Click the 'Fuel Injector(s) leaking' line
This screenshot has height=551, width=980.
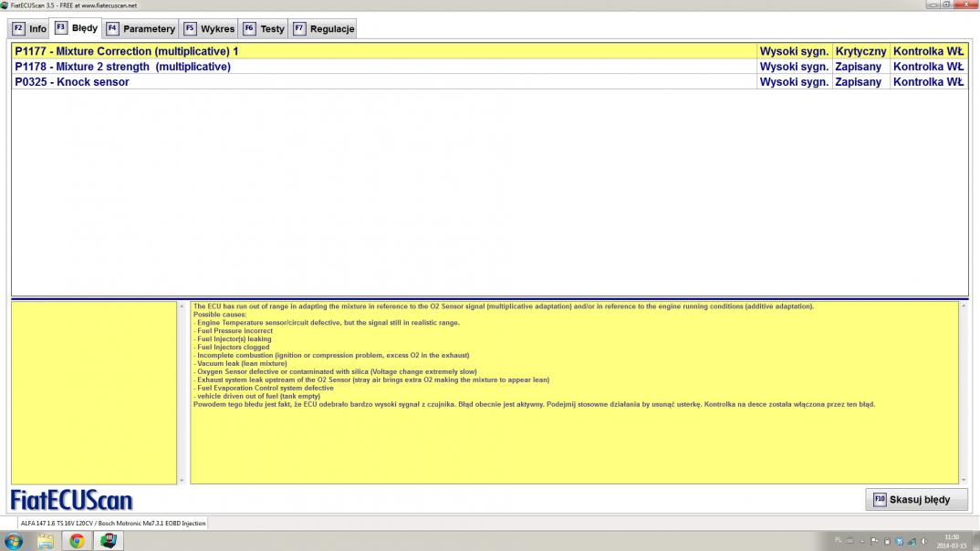click(233, 339)
